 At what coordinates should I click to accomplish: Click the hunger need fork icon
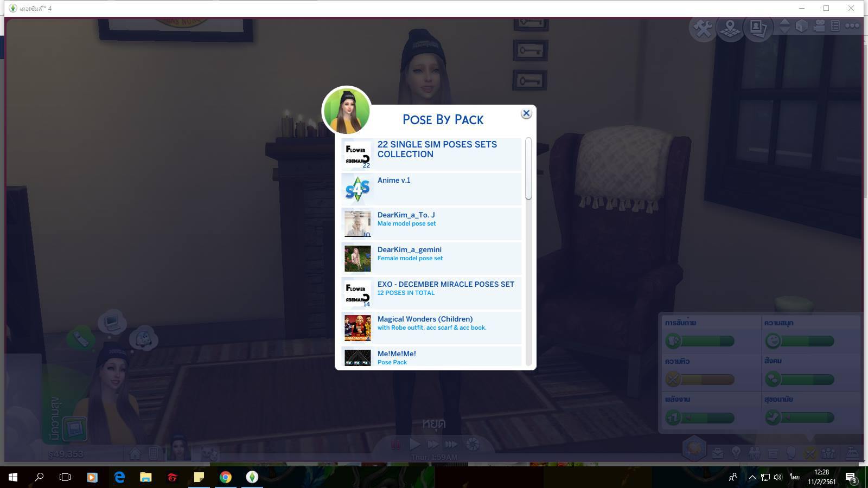click(x=673, y=379)
